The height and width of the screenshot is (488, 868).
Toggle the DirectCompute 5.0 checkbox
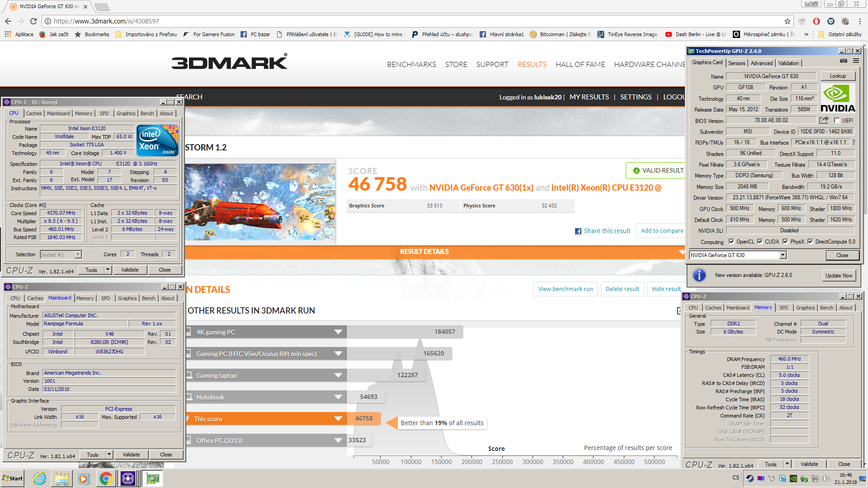point(810,242)
